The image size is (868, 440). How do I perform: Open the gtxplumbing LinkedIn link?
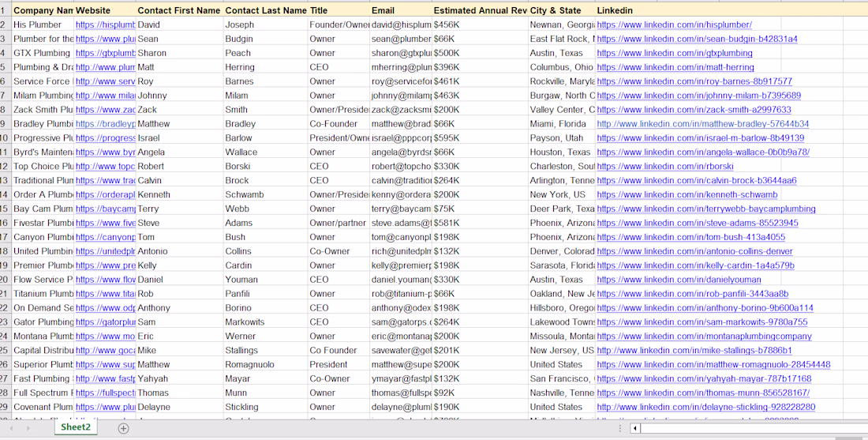(x=674, y=53)
